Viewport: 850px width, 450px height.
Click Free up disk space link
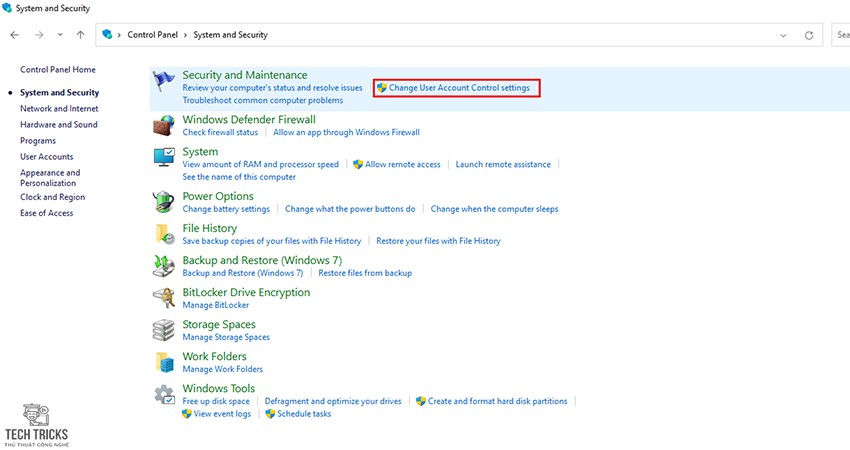(216, 401)
